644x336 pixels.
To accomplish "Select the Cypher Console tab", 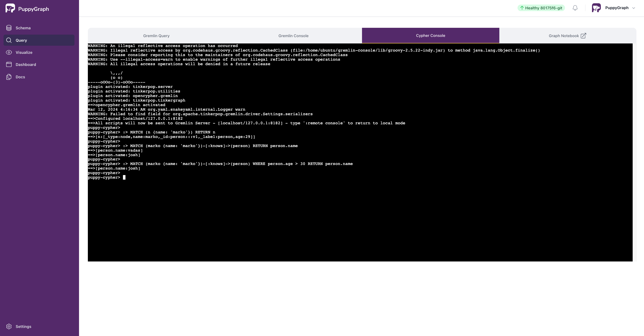I will click(430, 36).
